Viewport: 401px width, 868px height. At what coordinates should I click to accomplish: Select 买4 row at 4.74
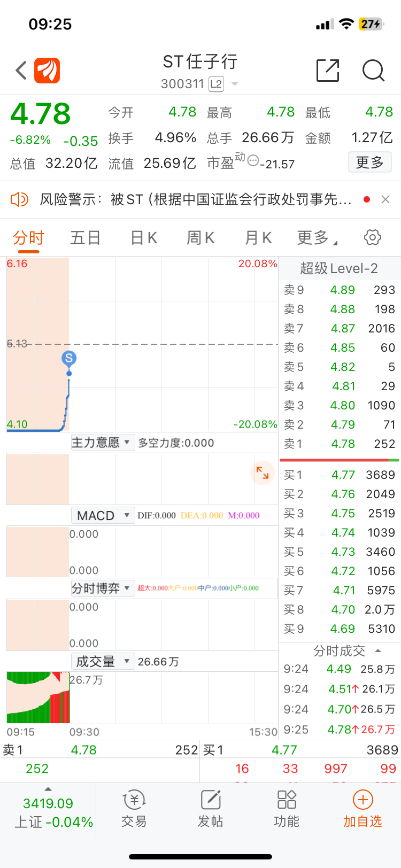coord(340,532)
